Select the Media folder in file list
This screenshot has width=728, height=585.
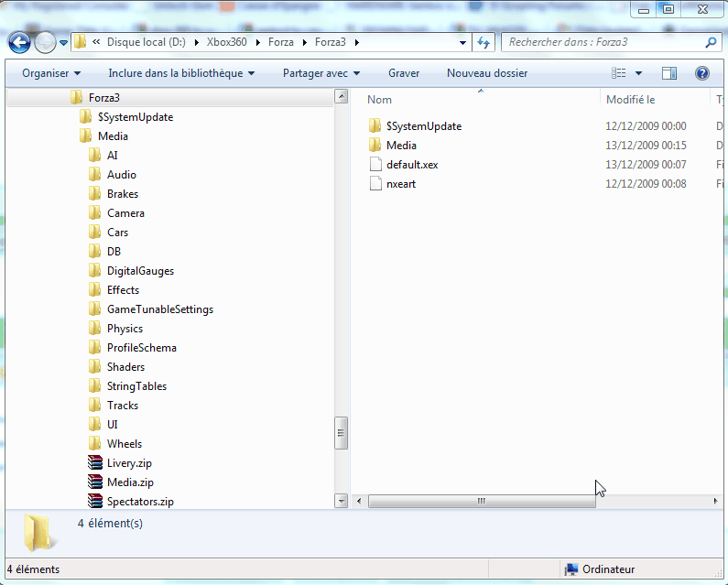(x=401, y=146)
